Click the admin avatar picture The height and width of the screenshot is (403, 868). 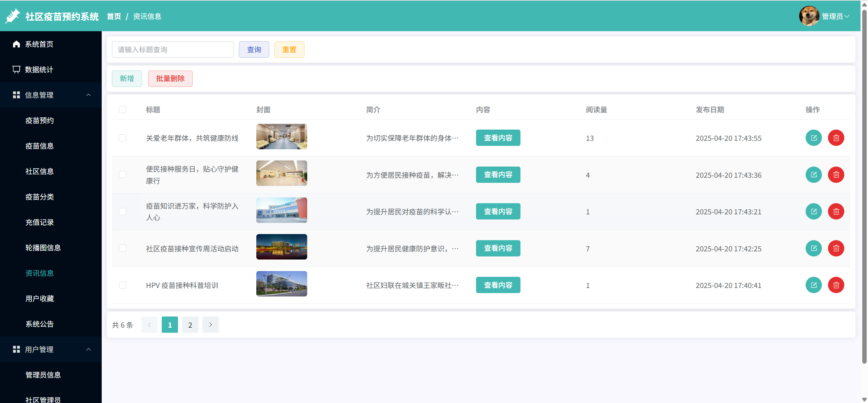(x=809, y=16)
